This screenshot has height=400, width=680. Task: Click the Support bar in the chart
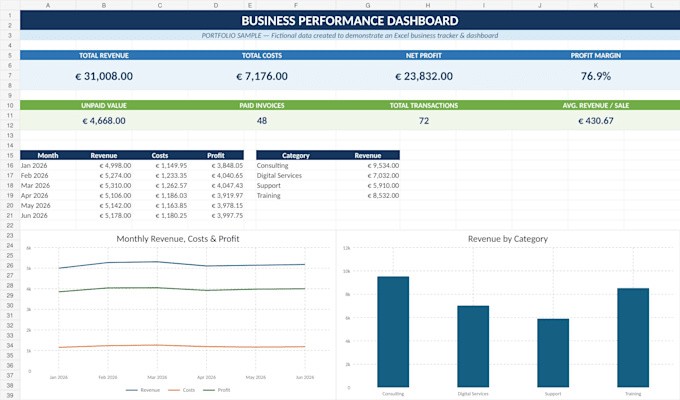pos(553,353)
